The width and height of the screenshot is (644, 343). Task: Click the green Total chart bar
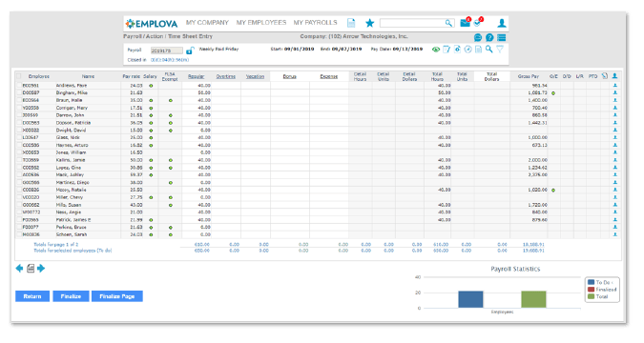click(x=533, y=299)
